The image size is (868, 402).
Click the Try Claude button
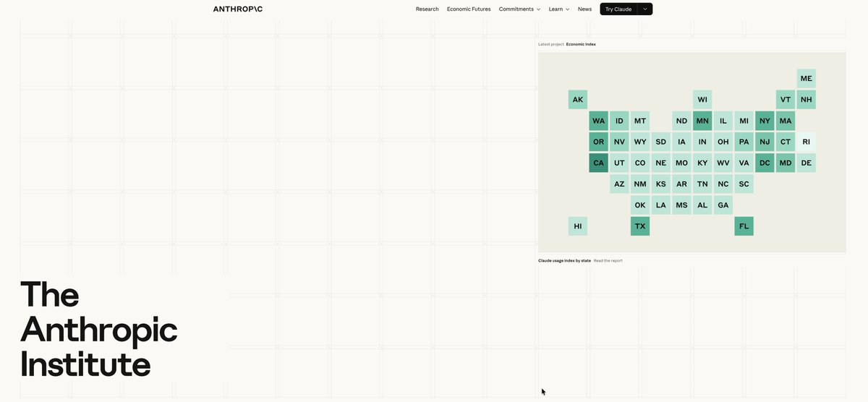618,9
